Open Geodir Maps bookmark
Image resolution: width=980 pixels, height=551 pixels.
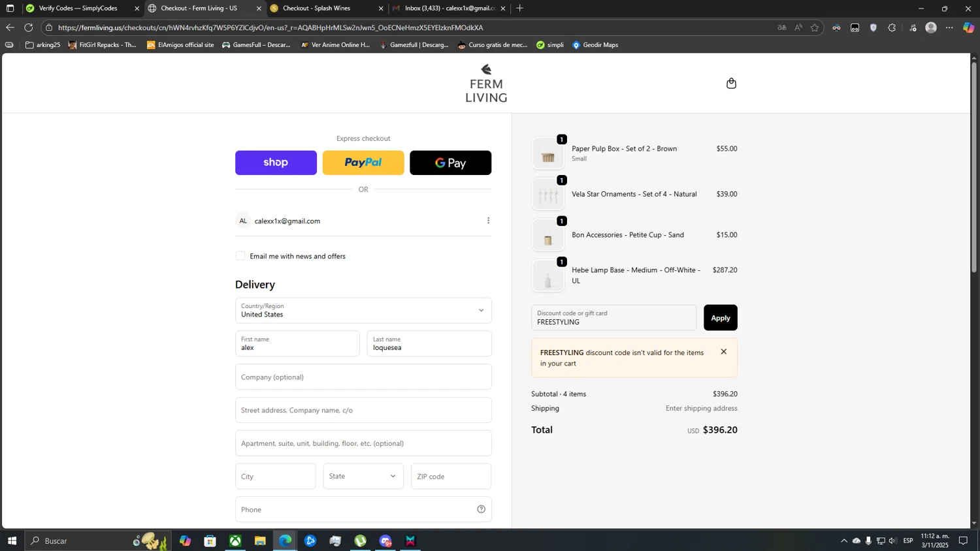click(595, 45)
